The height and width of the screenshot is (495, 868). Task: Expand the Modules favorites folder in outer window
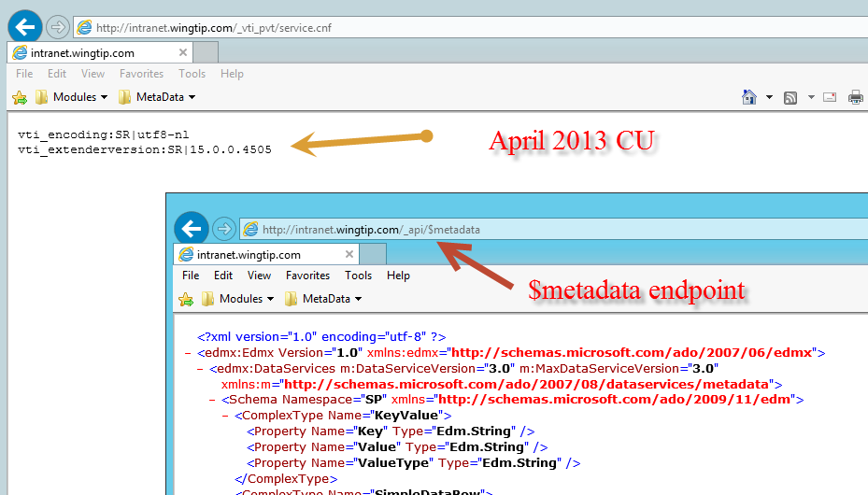[x=71, y=97]
